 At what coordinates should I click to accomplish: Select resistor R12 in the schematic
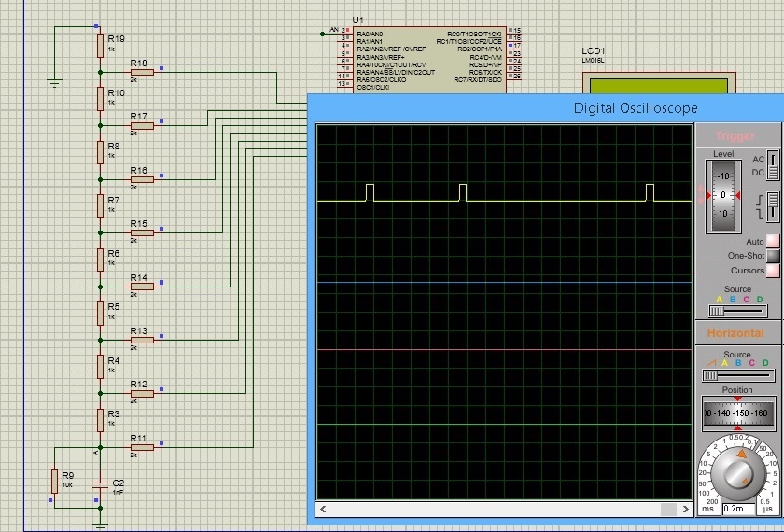[x=142, y=394]
